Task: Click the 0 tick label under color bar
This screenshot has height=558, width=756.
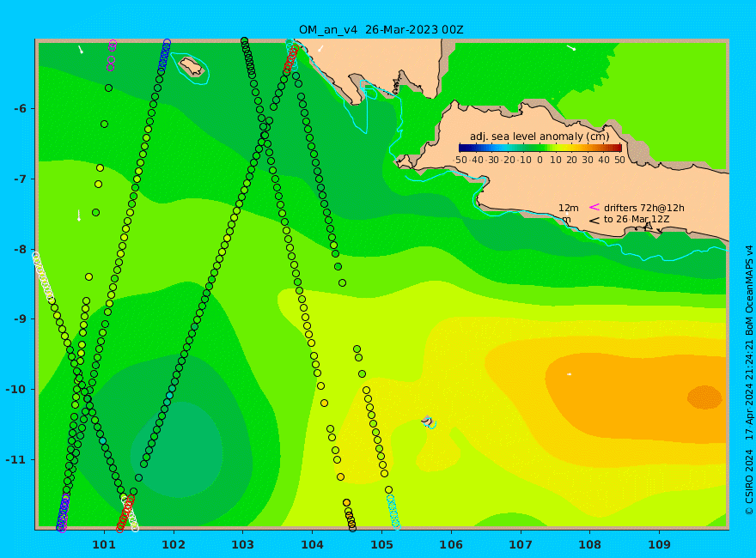Action: click(540, 160)
